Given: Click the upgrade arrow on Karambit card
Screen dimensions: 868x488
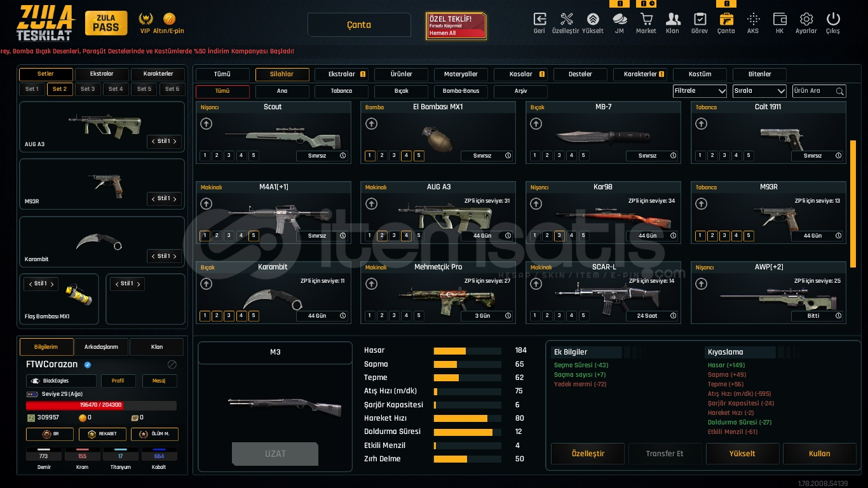Looking at the screenshot, I should (x=206, y=284).
